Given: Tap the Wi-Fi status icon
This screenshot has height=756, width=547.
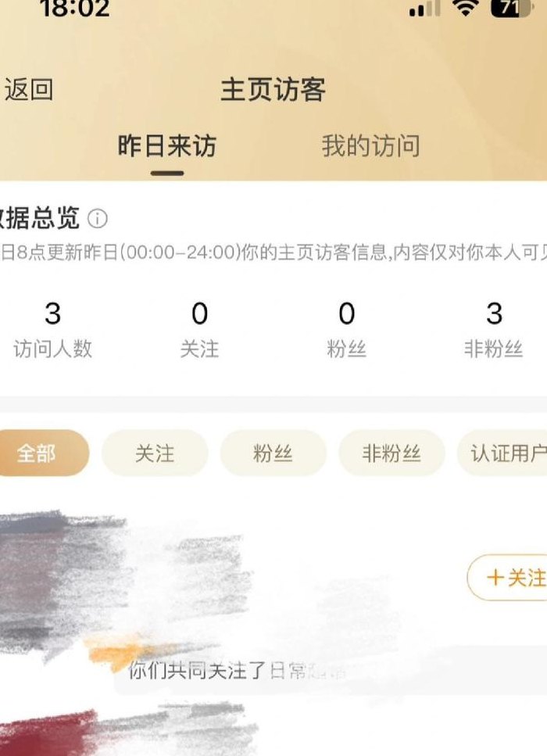Looking at the screenshot, I should click(465, 7).
